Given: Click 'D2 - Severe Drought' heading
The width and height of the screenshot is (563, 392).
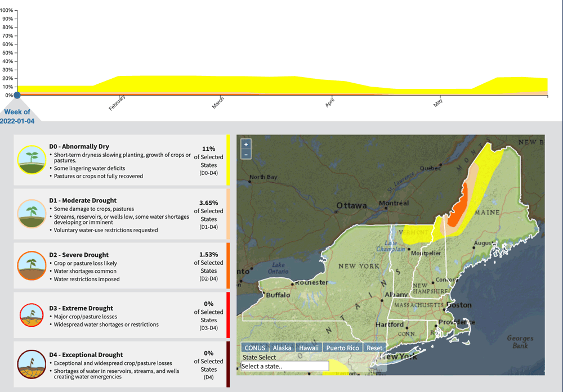Looking at the screenshot, I should pyautogui.click(x=79, y=255).
